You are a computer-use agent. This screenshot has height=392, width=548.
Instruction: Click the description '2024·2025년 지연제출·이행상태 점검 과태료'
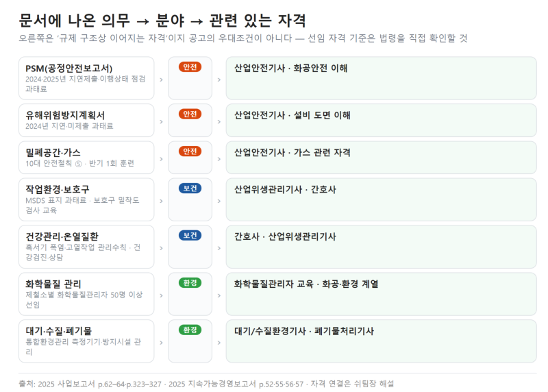coord(85,84)
